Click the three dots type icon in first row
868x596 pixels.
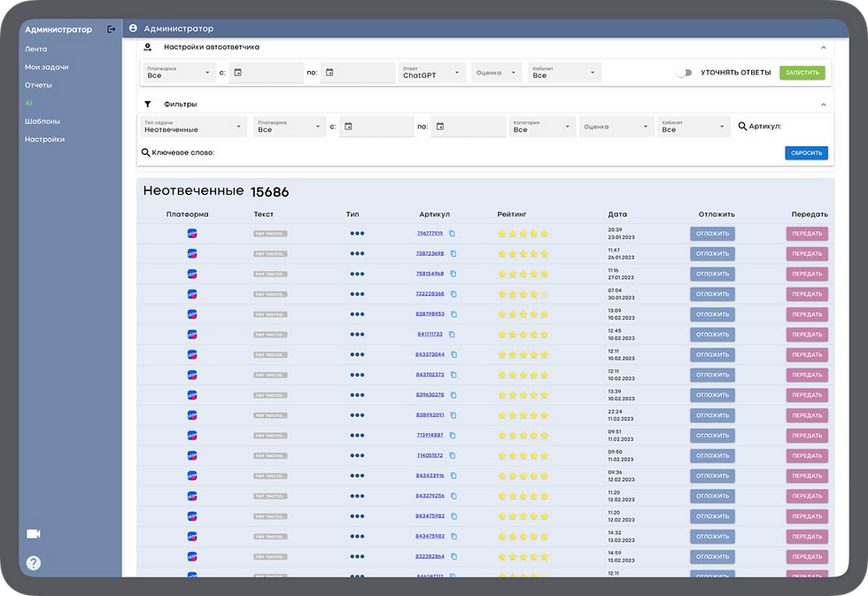[x=357, y=234]
